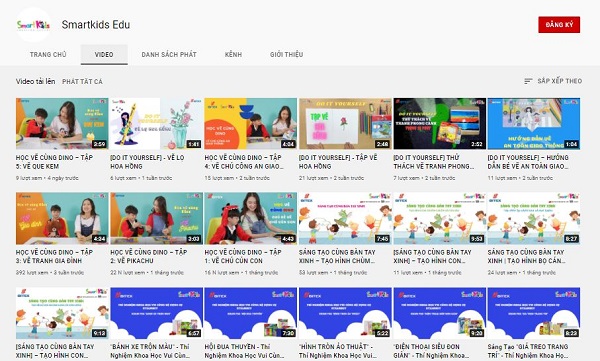
Task: Open the DANH SÁCH PHÁT tab
Action: [x=169, y=54]
